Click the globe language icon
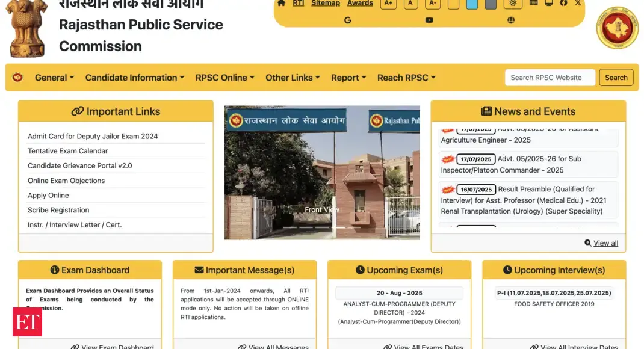644x349 pixels. tap(511, 20)
